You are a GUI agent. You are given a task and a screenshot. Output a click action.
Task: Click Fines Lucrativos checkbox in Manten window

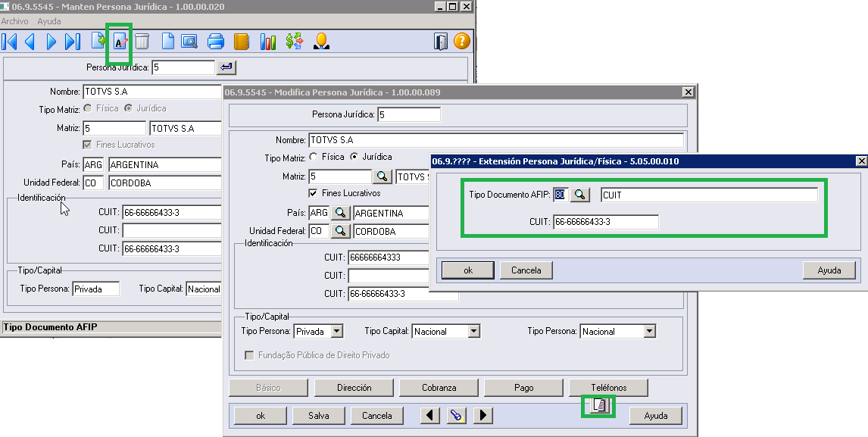tap(87, 145)
